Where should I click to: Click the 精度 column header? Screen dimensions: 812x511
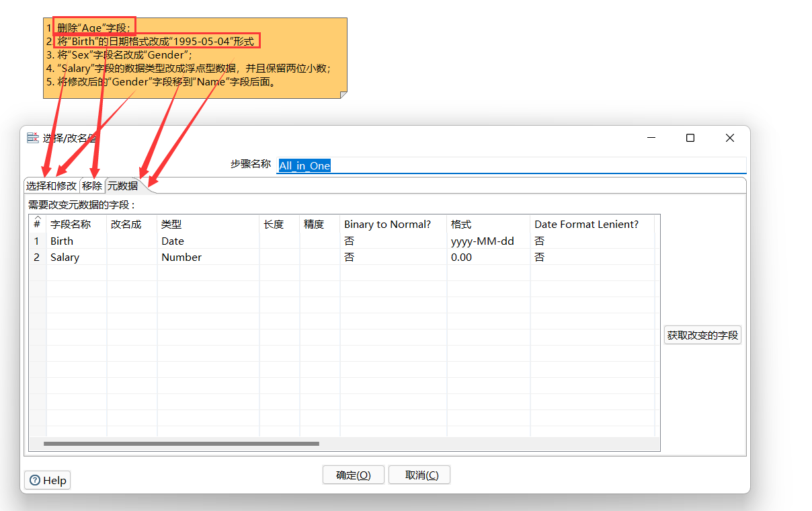(319, 225)
